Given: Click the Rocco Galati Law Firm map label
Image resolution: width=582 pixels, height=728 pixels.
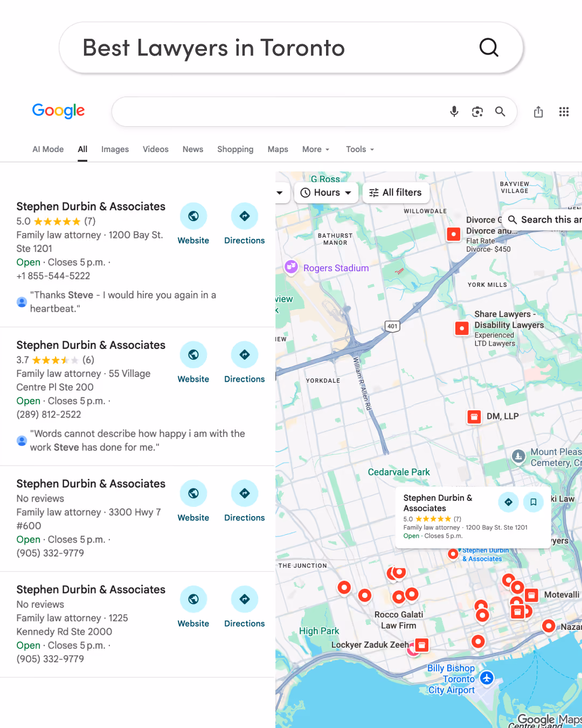Looking at the screenshot, I should 399,620.
